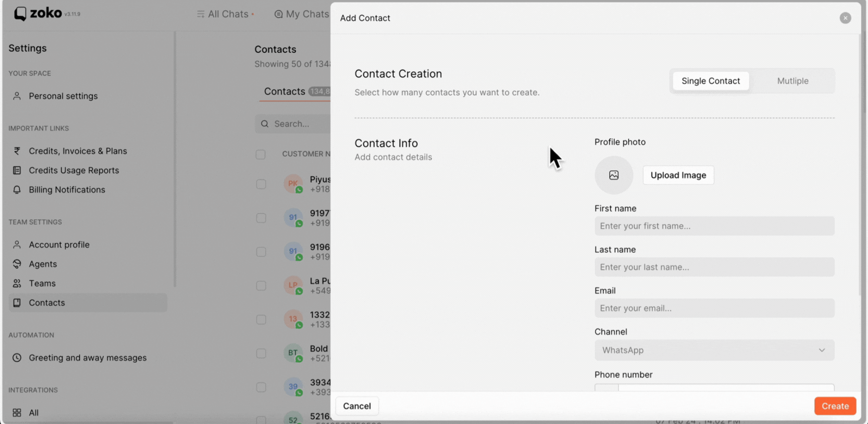The height and width of the screenshot is (424, 868).
Task: Open Billing Notifications
Action: tap(88, 190)
